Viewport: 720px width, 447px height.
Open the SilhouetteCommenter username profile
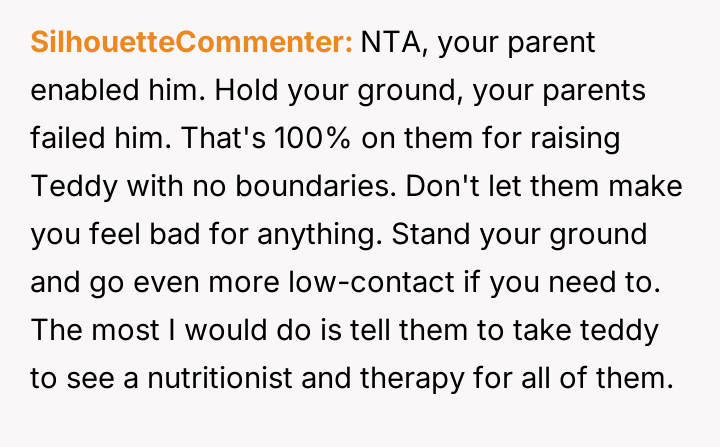pyautogui.click(x=192, y=42)
